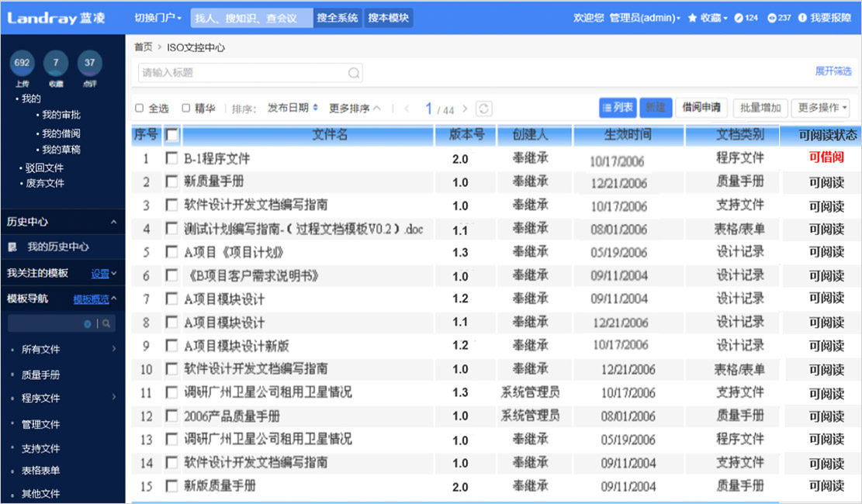Click the search icon in template navigation
This screenshot has width=862, height=504.
pyautogui.click(x=106, y=323)
